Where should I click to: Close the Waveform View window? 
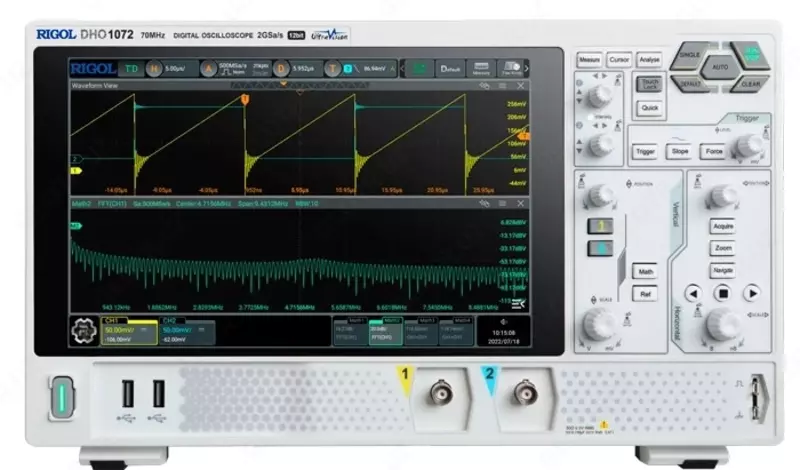tap(520, 87)
